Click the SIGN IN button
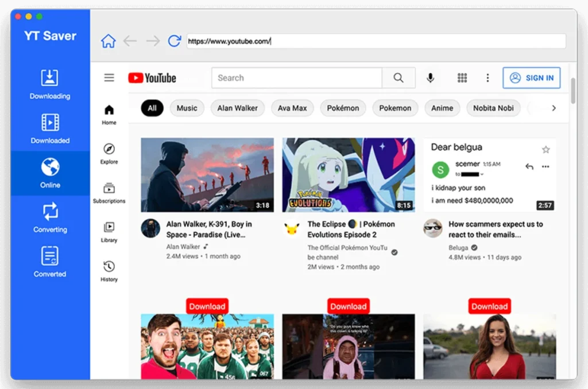This screenshot has width=588, height=389. [531, 78]
